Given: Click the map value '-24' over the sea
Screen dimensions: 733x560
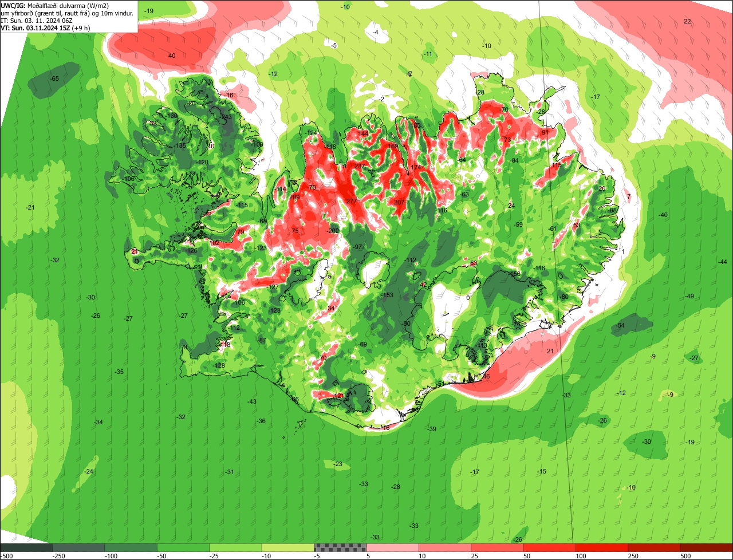Looking at the screenshot, I should tap(88, 471).
